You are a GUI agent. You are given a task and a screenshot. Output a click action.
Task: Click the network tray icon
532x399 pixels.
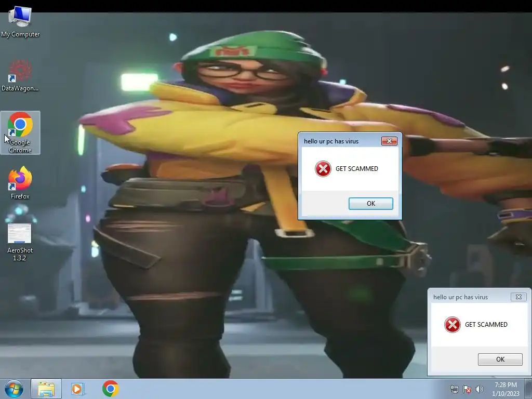[x=454, y=389]
